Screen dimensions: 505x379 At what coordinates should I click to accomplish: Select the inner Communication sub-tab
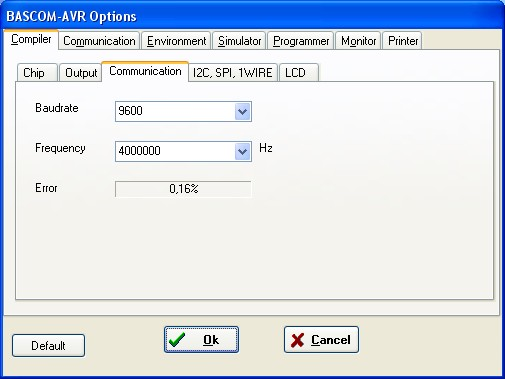click(x=145, y=71)
